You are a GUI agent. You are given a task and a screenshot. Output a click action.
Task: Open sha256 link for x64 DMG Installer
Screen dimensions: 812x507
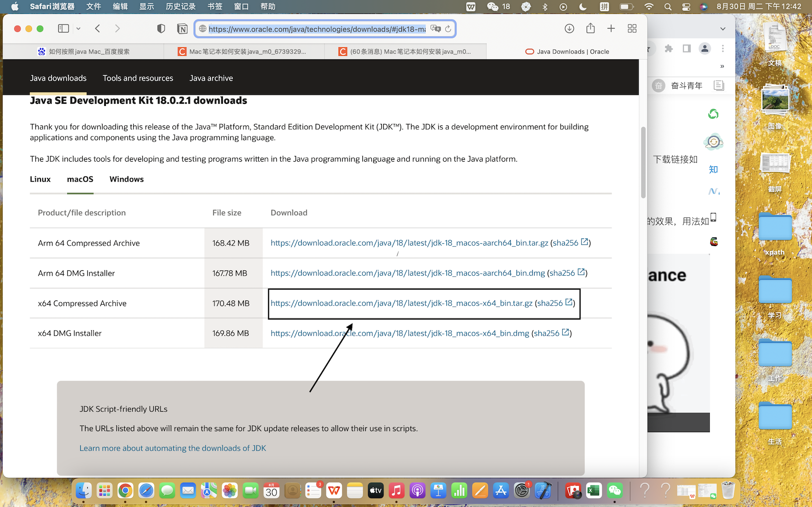click(551, 333)
